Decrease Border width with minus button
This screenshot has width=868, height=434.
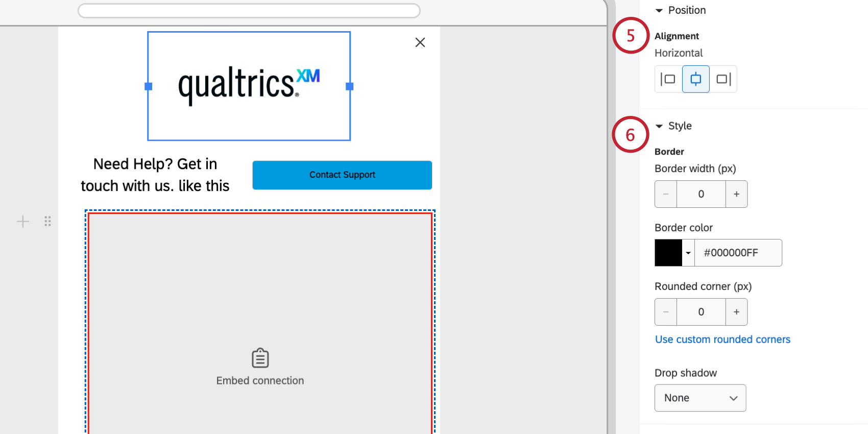click(666, 194)
